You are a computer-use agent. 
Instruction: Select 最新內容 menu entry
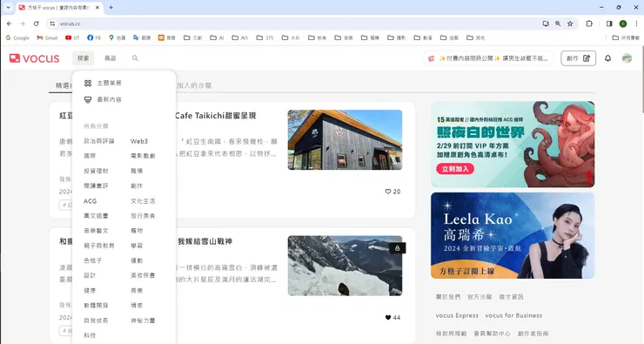pos(103,99)
